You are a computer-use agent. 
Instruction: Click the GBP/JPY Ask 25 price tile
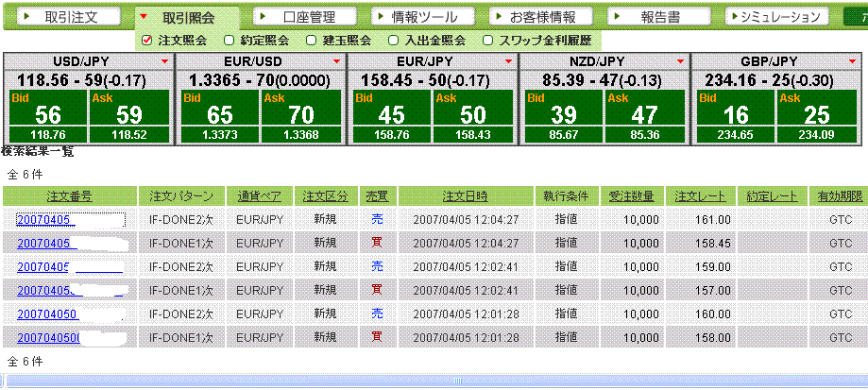817,109
